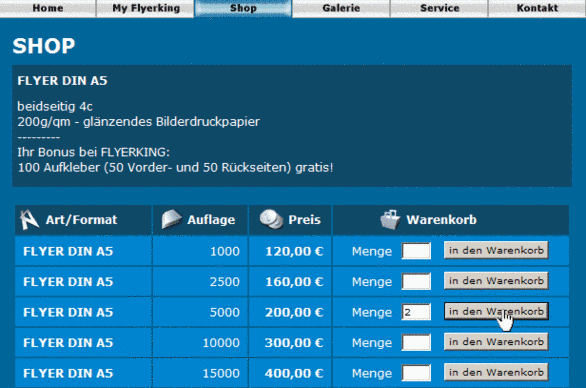The width and height of the screenshot is (586, 388).
Task: Click the 2500 Auflage value
Action: (x=225, y=282)
